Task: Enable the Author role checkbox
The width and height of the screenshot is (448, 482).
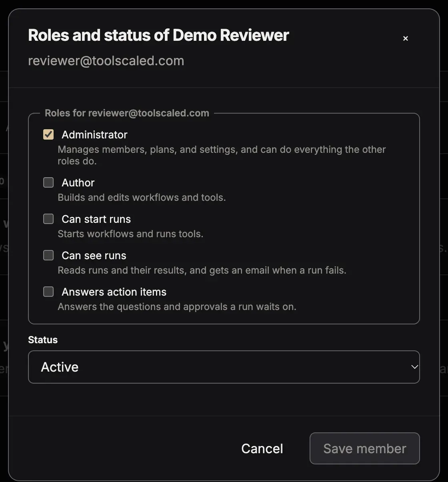Action: coord(48,182)
